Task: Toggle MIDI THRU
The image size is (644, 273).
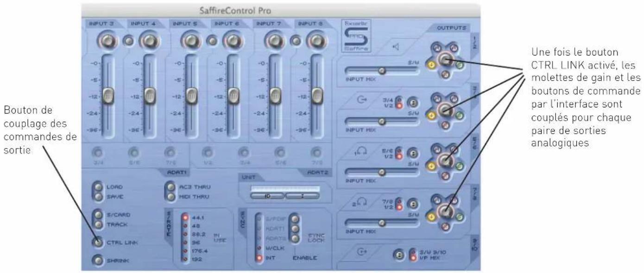Action: point(170,197)
